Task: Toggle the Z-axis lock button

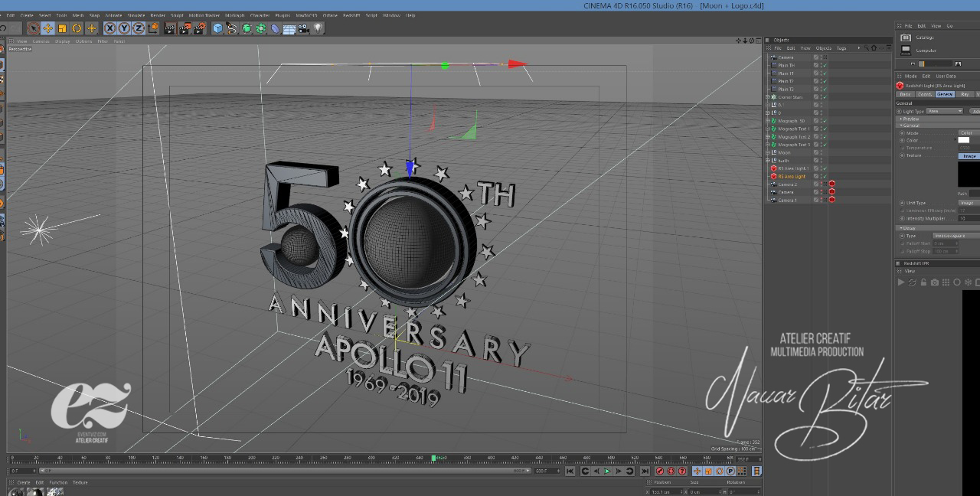Action: tap(139, 28)
